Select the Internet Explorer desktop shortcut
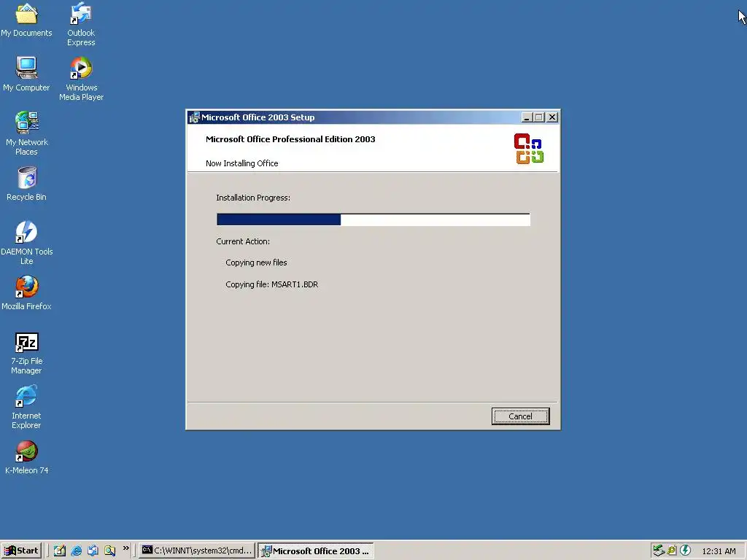Image resolution: width=747 pixels, height=560 pixels. [x=27, y=408]
